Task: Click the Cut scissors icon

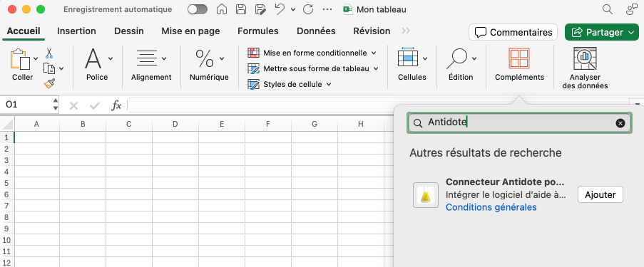Action: click(49, 53)
